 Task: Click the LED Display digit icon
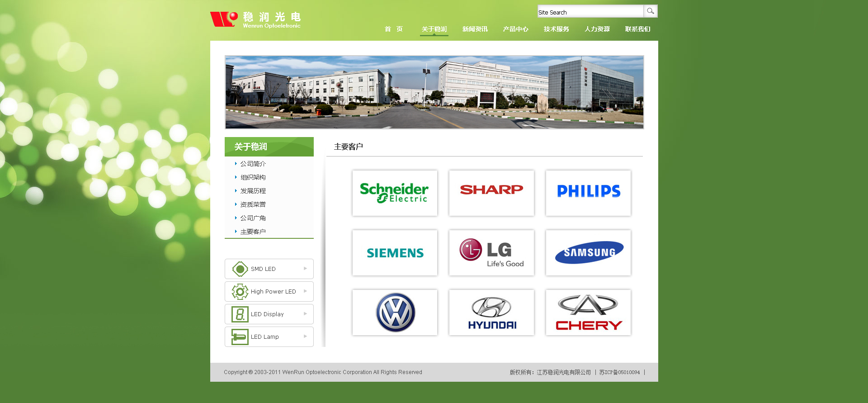[240, 314]
